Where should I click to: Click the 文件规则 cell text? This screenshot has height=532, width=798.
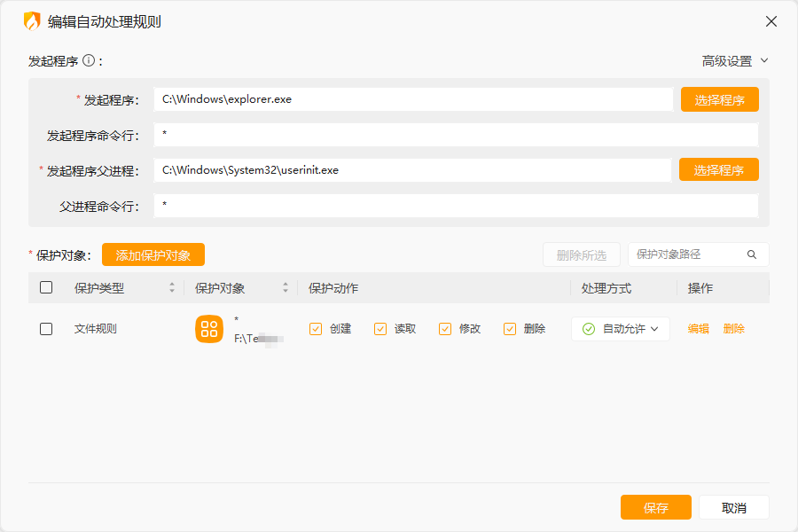[x=96, y=329]
